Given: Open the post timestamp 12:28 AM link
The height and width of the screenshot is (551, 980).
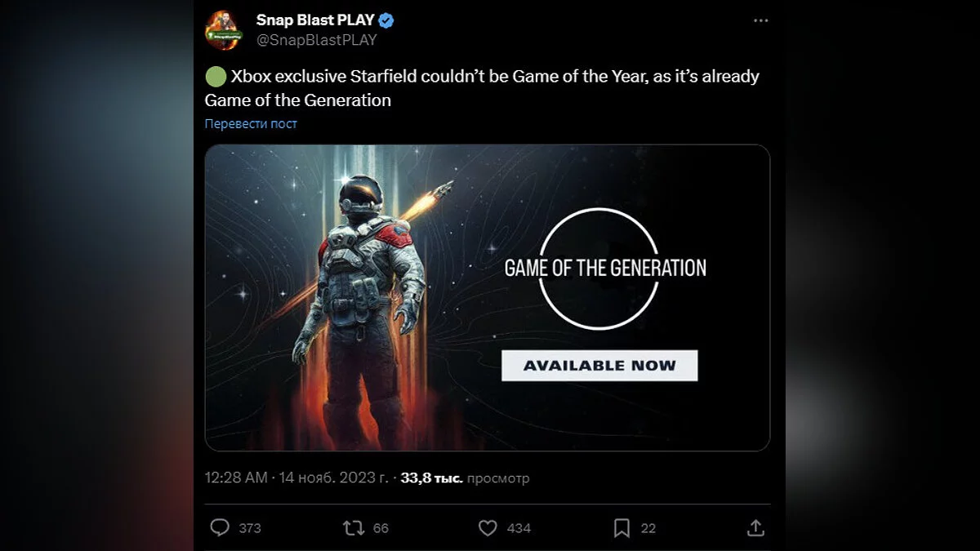Looking at the screenshot, I should click(x=236, y=478).
